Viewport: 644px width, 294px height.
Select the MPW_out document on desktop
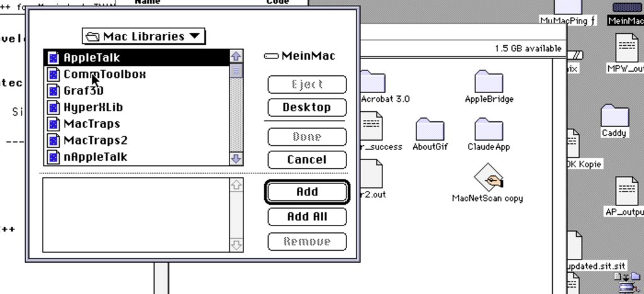tap(626, 48)
